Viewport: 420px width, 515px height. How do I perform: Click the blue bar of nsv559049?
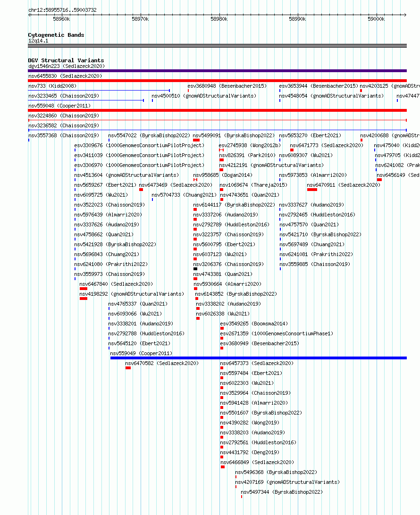(x=258, y=358)
